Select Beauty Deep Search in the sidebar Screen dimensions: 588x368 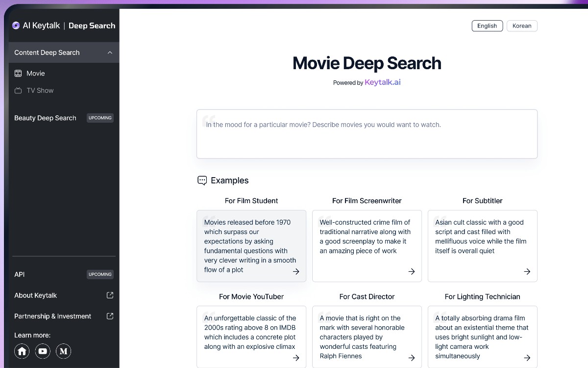pos(45,118)
